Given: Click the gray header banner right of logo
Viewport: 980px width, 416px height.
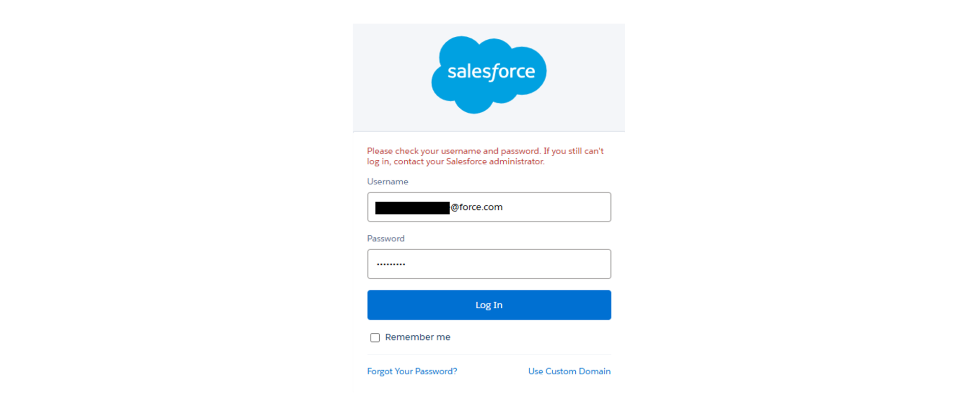Looking at the screenshot, I should coord(586,77).
